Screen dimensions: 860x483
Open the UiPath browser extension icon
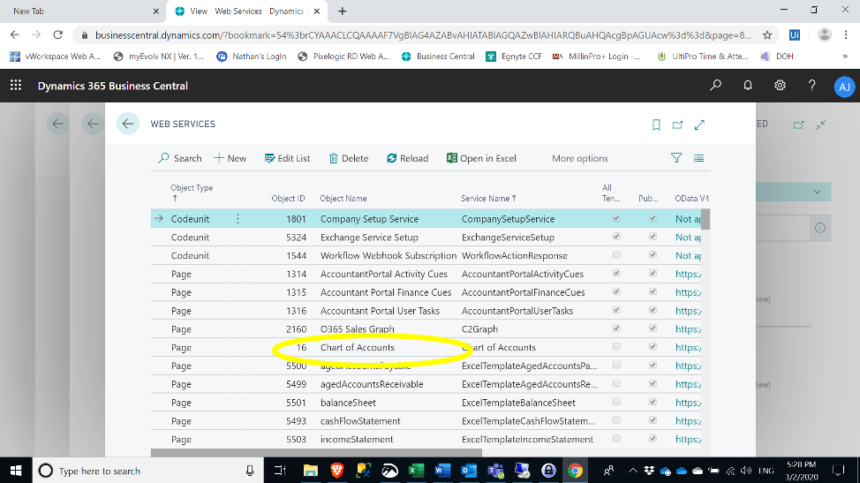(x=794, y=35)
